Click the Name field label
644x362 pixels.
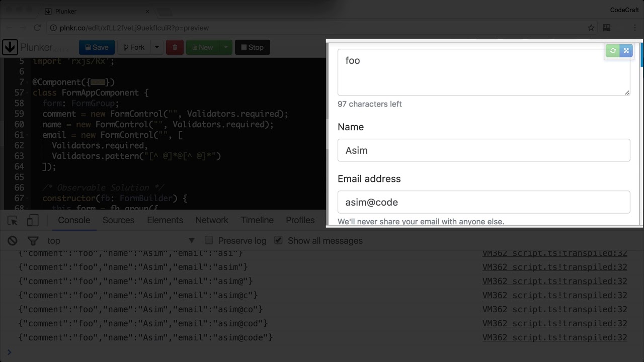coord(351,127)
